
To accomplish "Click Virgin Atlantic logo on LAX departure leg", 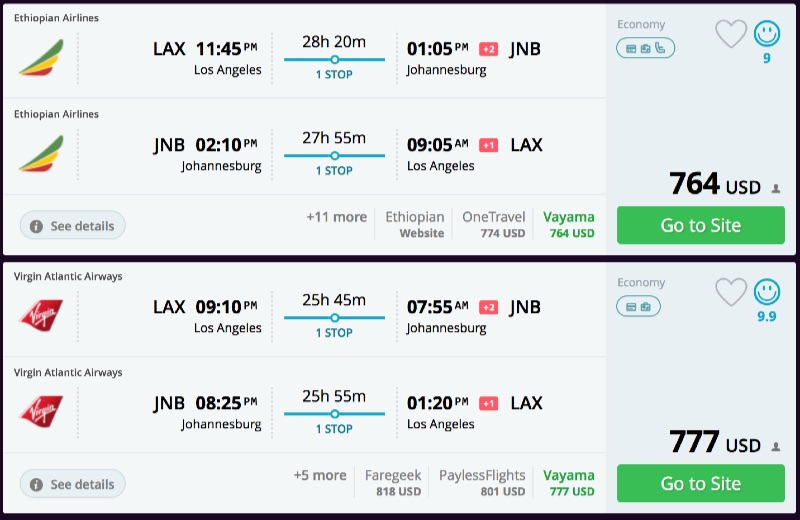I will pyautogui.click(x=41, y=316).
